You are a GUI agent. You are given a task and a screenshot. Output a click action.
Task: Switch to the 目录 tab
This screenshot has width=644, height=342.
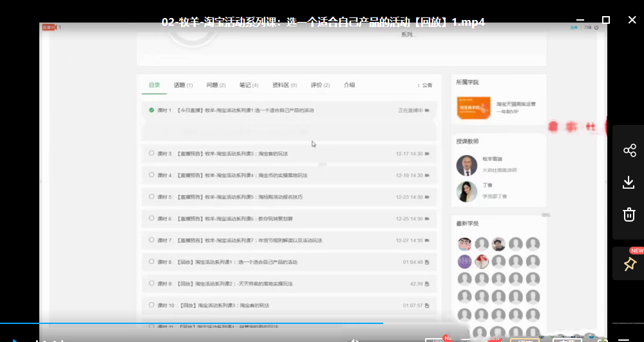(155, 85)
